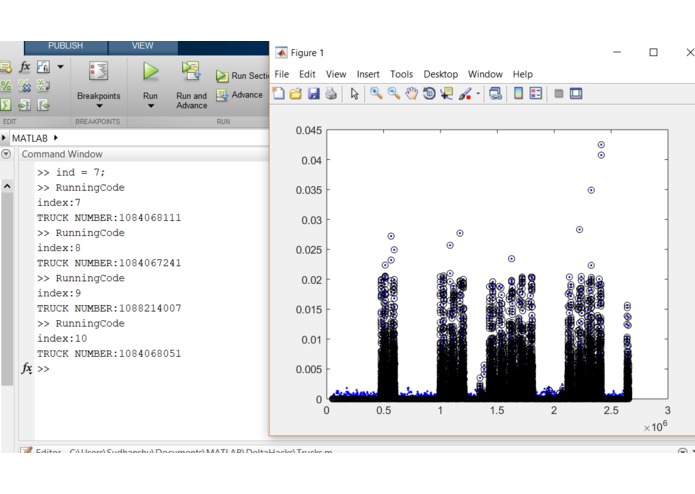Click the green Run button icon
695x494 pixels.
pyautogui.click(x=151, y=71)
